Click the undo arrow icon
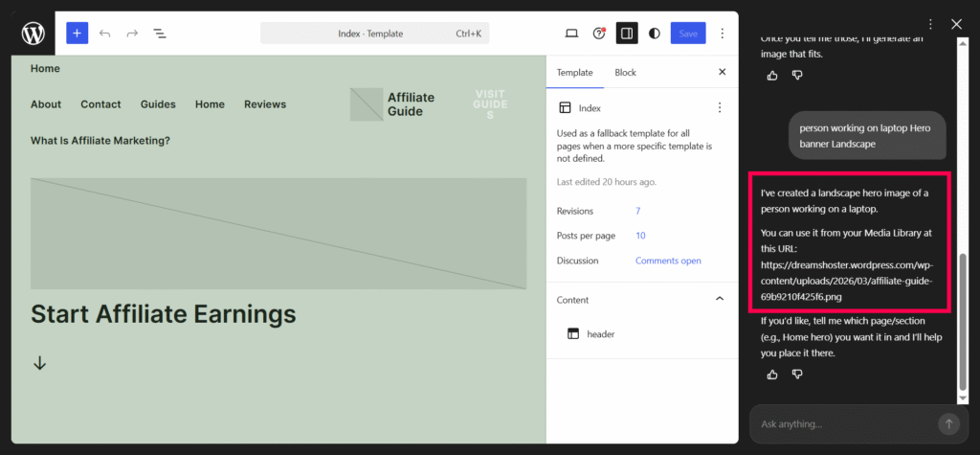The image size is (980, 455). tap(105, 34)
